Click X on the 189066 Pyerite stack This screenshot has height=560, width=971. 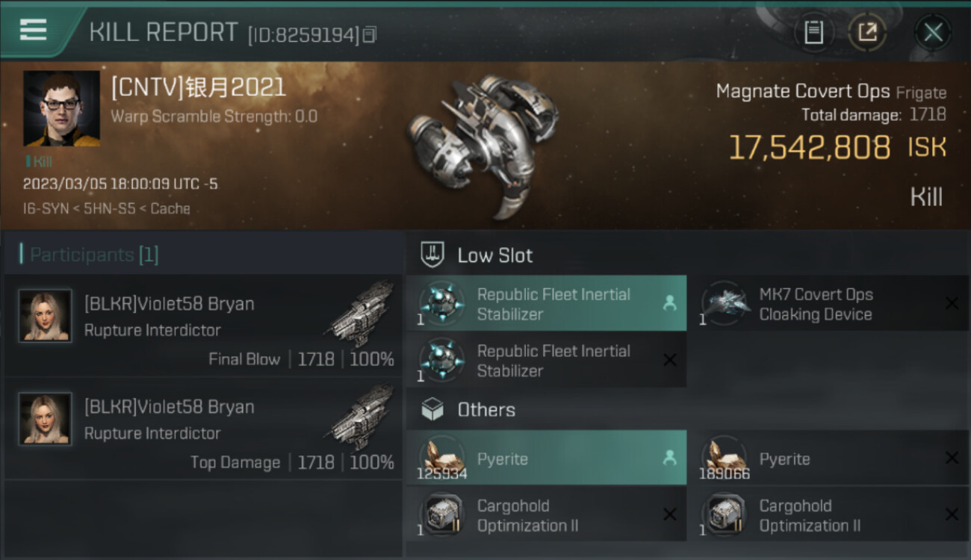952,458
